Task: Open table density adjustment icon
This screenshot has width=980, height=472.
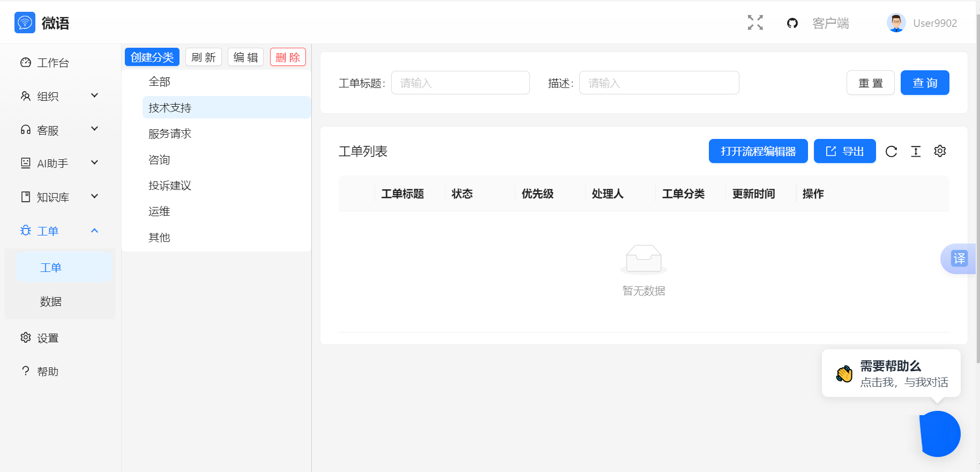Action: click(x=916, y=152)
